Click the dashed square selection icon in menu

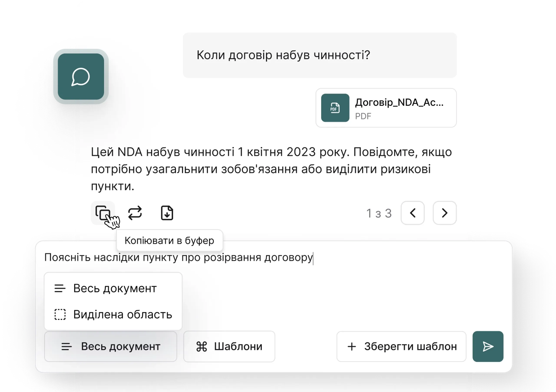[x=60, y=314]
